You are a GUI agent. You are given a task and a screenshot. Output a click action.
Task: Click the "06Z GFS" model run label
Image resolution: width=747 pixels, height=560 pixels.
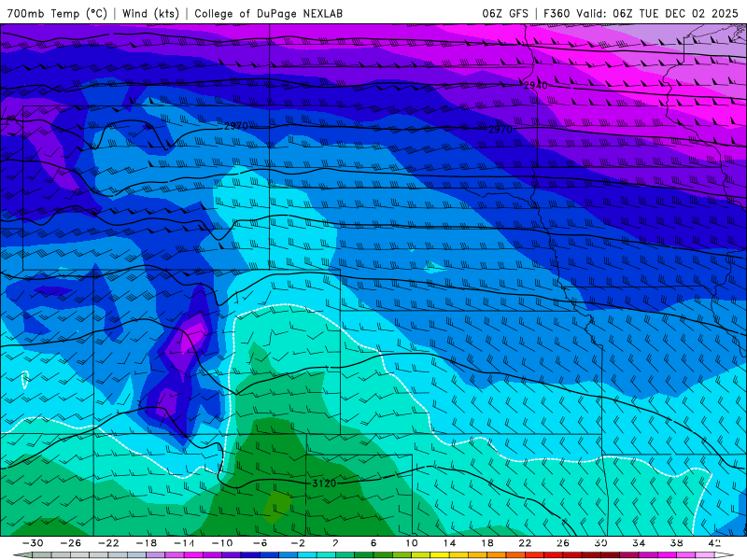505,13
